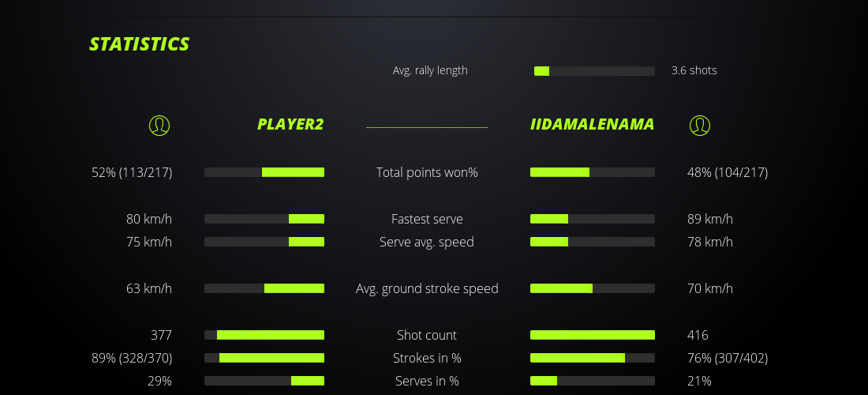The height and width of the screenshot is (395, 868).
Task: Click PLAYER2 profile avatar icon
Action: (x=159, y=125)
